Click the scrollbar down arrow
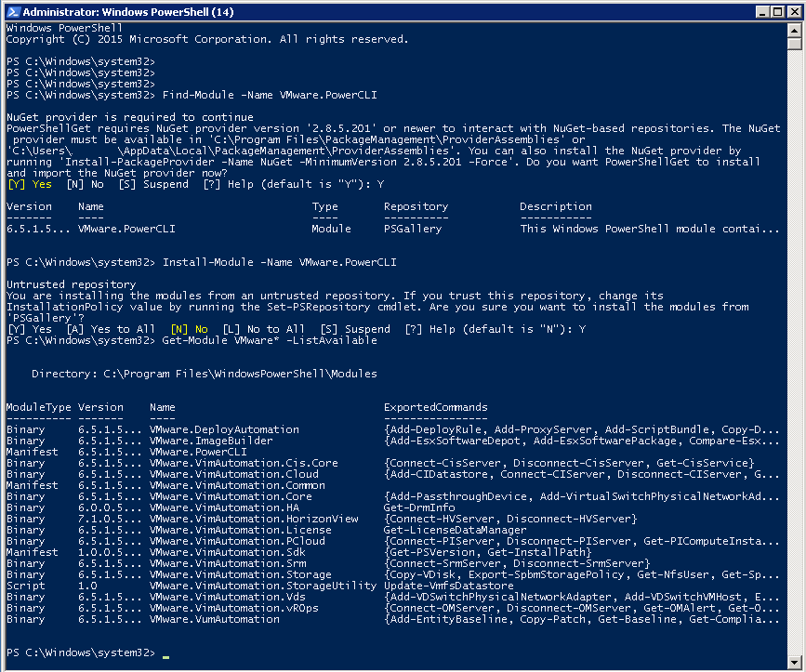The height and width of the screenshot is (672, 806). pos(794,662)
